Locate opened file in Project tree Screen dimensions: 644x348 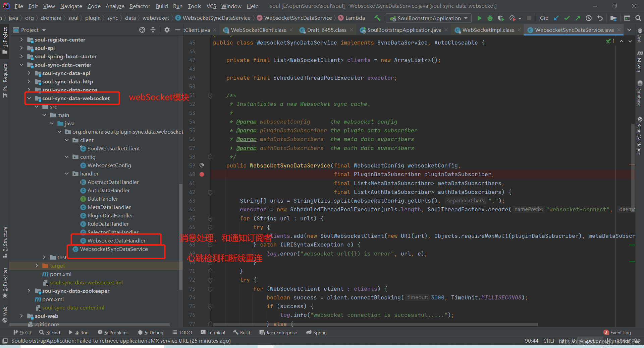point(142,30)
